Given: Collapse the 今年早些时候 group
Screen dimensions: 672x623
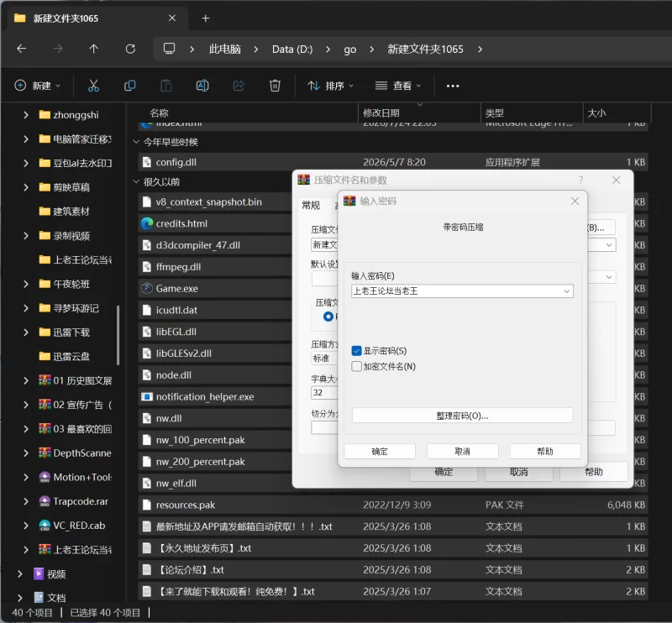Looking at the screenshot, I should (136, 142).
